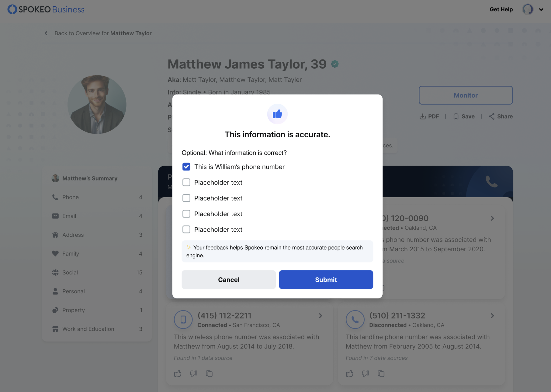Check the first Placeholder text checkbox

tap(186, 182)
